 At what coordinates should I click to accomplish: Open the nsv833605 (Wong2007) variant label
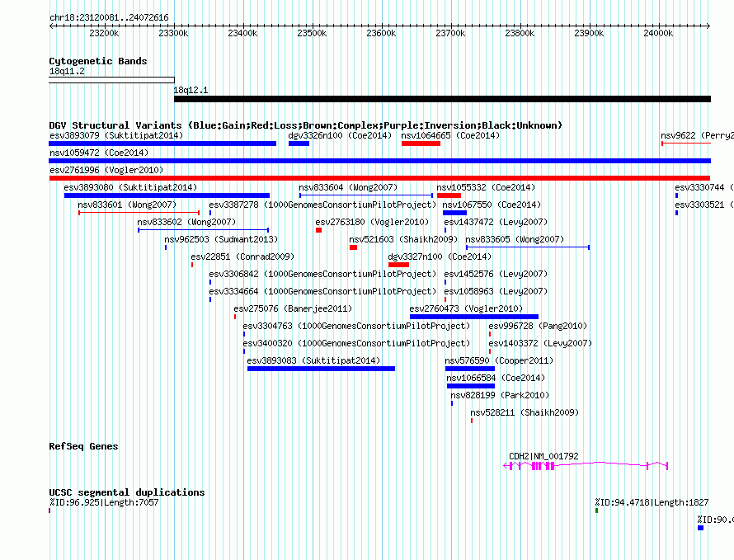point(515,239)
